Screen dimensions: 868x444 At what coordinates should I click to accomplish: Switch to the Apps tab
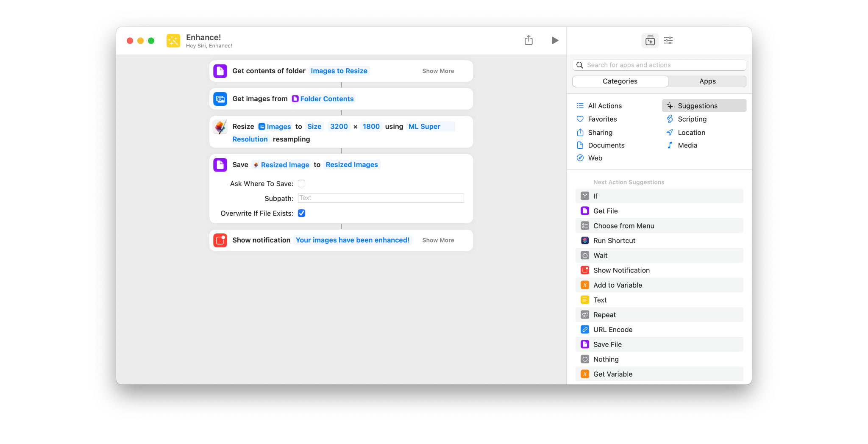click(707, 81)
